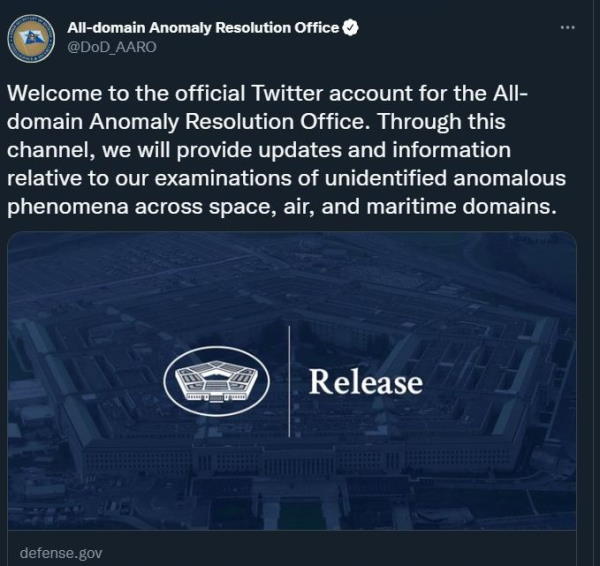Viewport: 600px width, 566px height.
Task: Click the words updates and information
Action: [x=384, y=150]
